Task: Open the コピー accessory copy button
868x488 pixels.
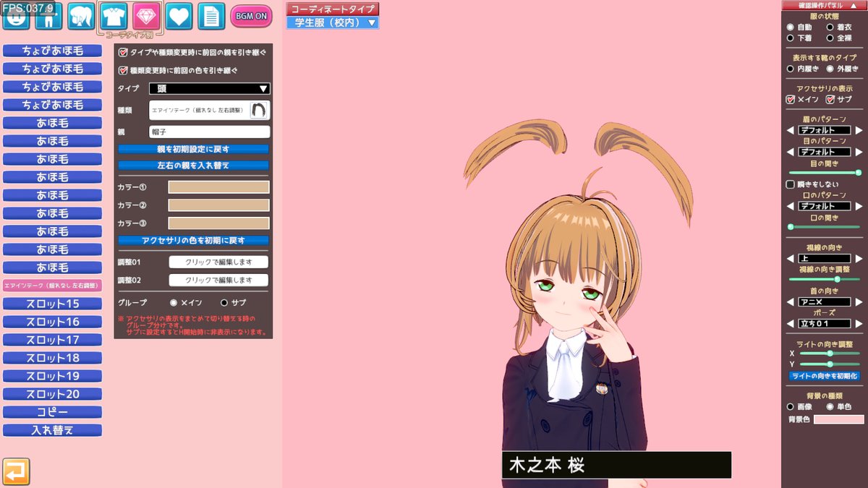Action: pos(52,412)
